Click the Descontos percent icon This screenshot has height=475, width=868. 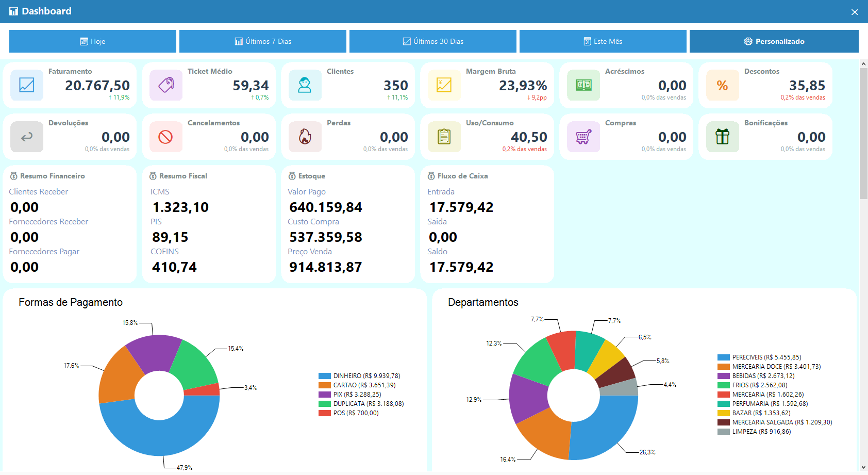(x=723, y=85)
